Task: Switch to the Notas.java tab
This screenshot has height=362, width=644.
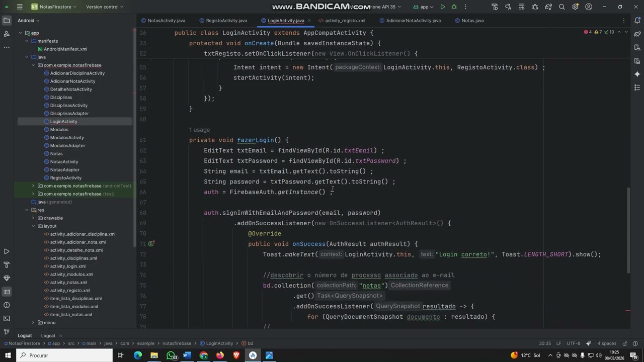Action: [x=469, y=21]
